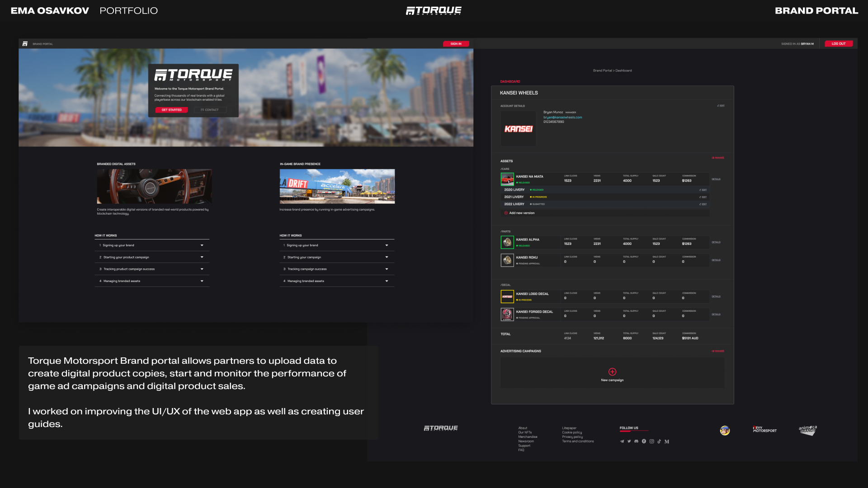
Task: Open Details for Kansei Logo Decal
Action: pyautogui.click(x=716, y=296)
